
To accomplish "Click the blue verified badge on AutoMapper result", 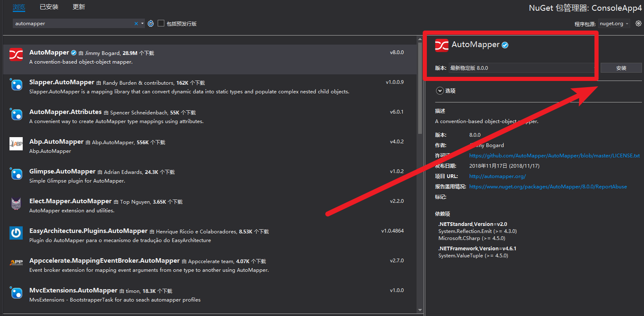I will [x=73, y=52].
